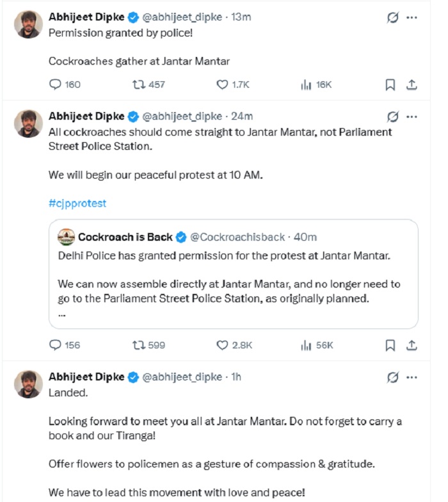Open Grok icon on the 13m tweet

coord(393,17)
